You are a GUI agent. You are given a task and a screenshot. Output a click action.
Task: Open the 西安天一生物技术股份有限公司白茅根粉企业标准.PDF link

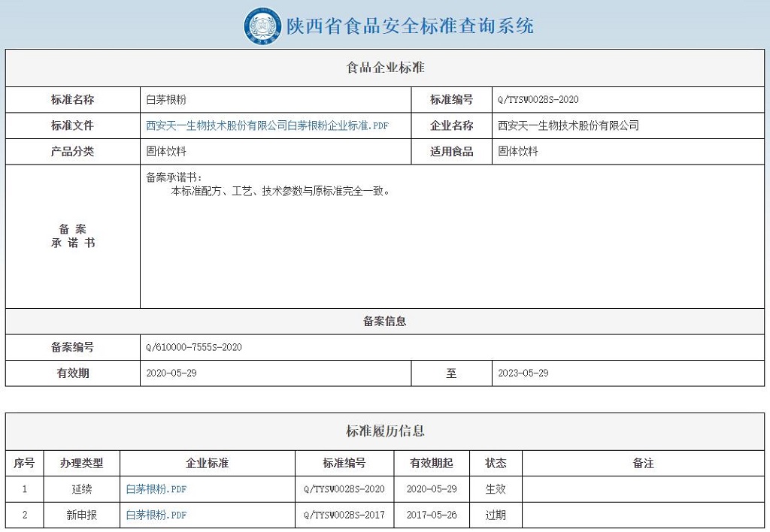[x=267, y=125]
